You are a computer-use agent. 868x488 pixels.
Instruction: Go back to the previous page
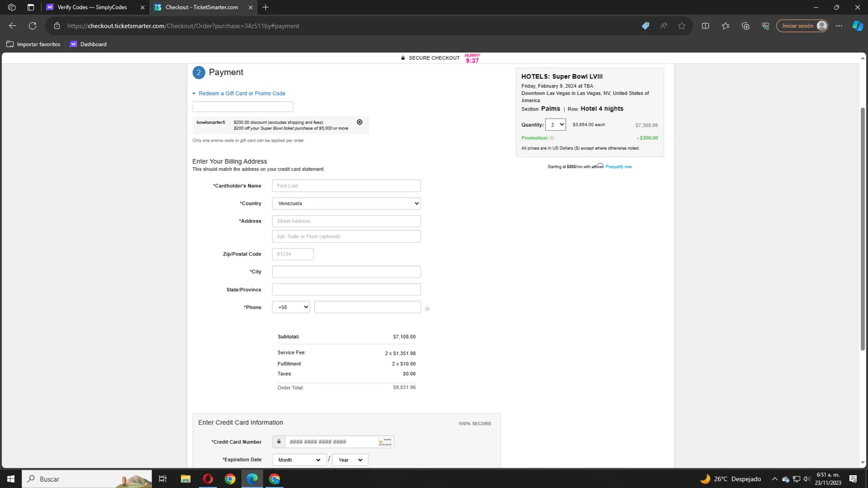[13, 26]
